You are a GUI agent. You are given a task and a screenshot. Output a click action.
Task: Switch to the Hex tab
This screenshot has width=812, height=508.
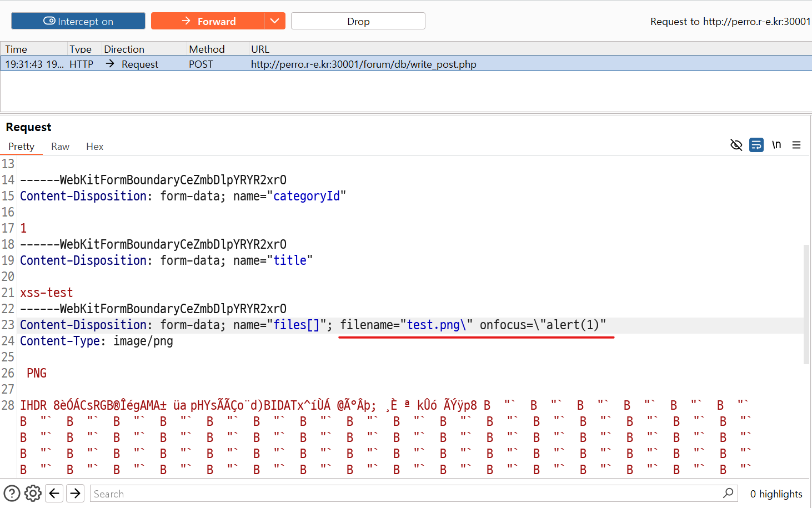click(94, 147)
